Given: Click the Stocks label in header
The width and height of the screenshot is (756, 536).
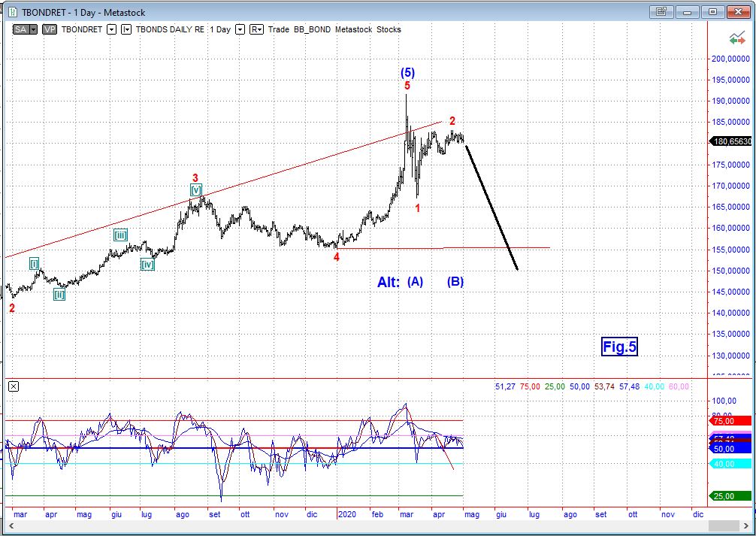Looking at the screenshot, I should tap(389, 29).
